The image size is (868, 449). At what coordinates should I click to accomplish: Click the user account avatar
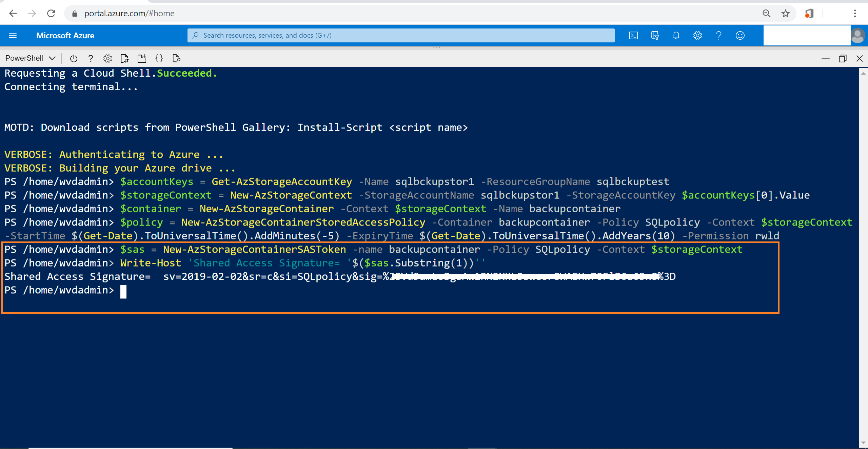coord(858,35)
